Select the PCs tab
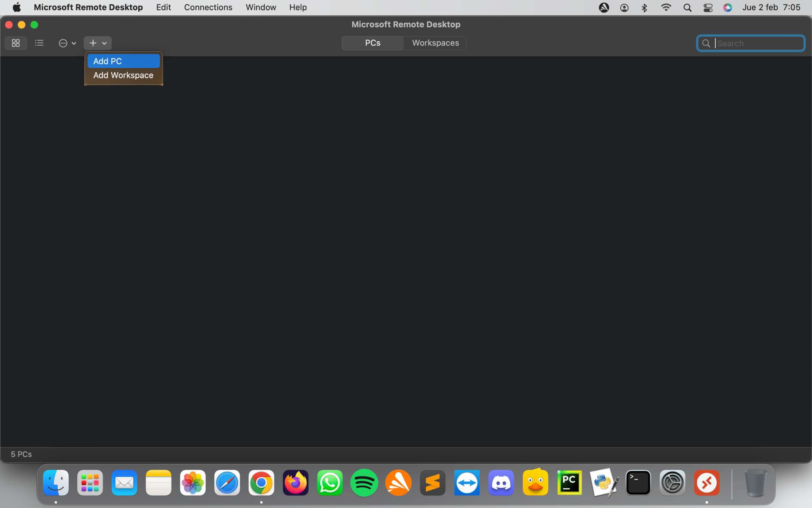 (373, 43)
